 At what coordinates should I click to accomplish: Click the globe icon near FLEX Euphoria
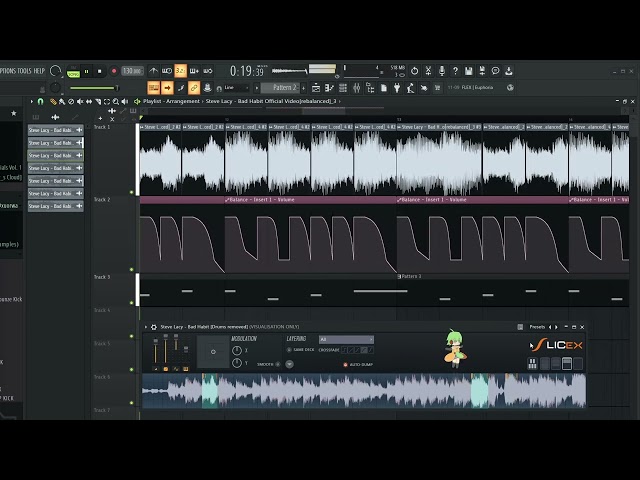pos(510,87)
